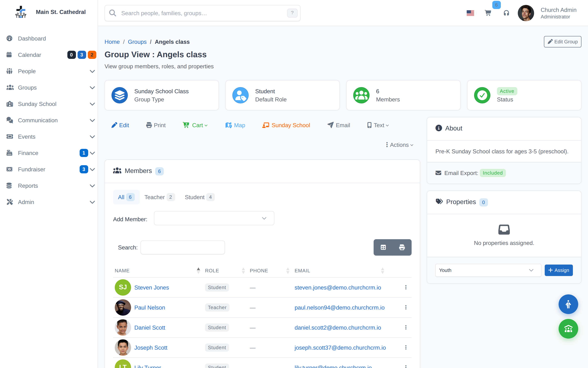This screenshot has width=588, height=368.
Task: Open row menu for Steven Jones
Action: point(406,287)
